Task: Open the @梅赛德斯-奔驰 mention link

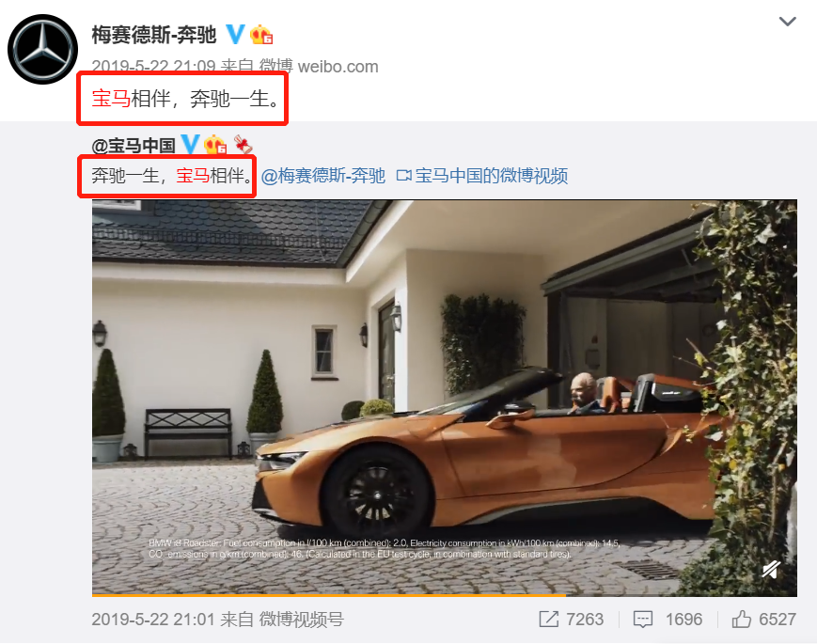Action: coord(323,176)
